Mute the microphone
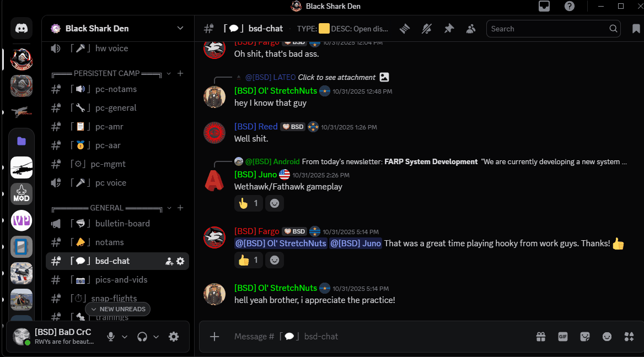Viewport: 644px width, 357px height. pos(111,337)
